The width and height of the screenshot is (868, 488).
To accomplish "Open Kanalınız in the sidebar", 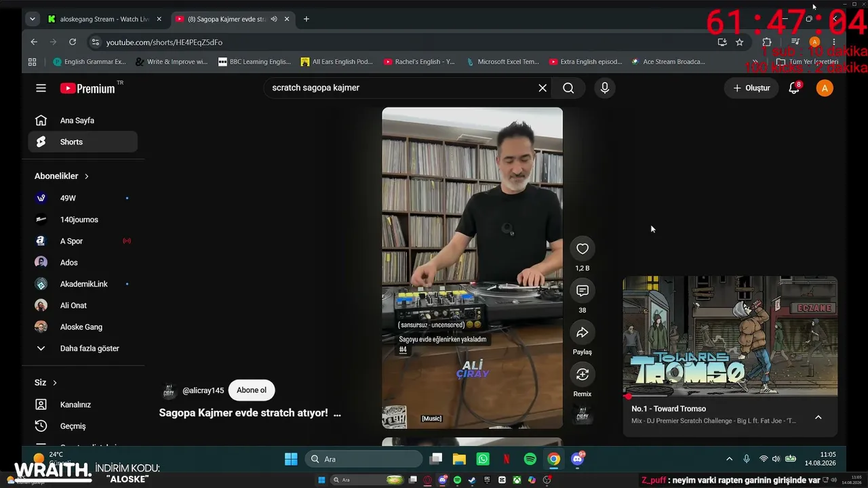I will (83, 405).
